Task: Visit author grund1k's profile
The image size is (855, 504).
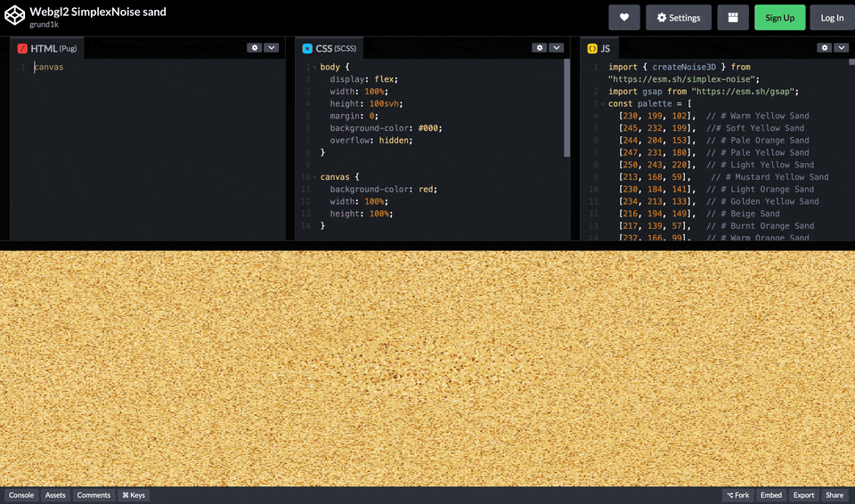Action: point(45,25)
